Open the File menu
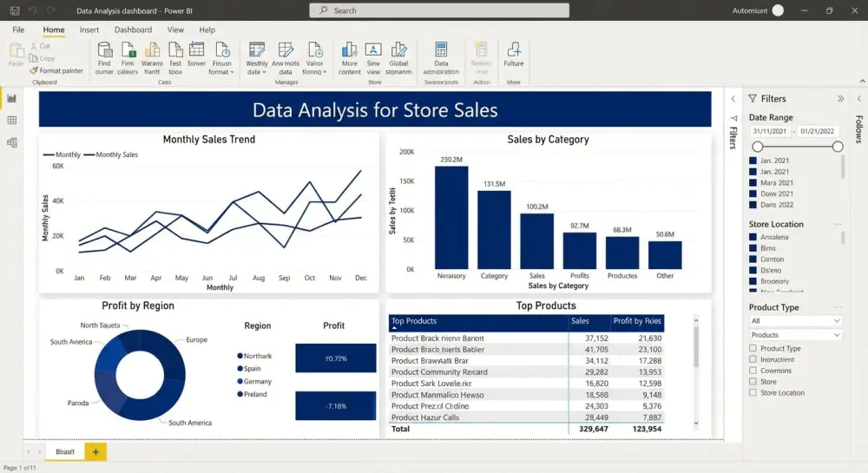This screenshot has width=868, height=473. click(x=18, y=30)
